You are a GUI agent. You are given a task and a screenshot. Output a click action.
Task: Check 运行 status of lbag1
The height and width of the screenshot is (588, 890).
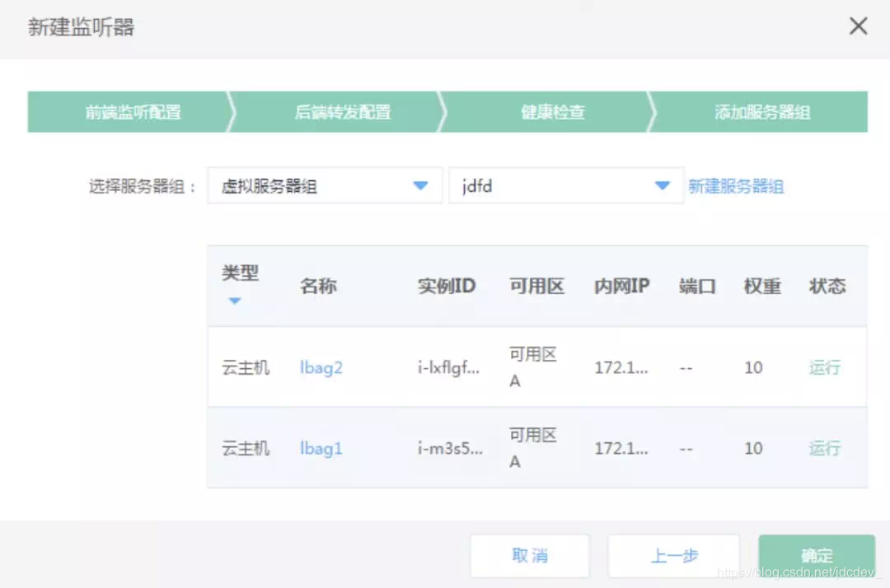(824, 448)
